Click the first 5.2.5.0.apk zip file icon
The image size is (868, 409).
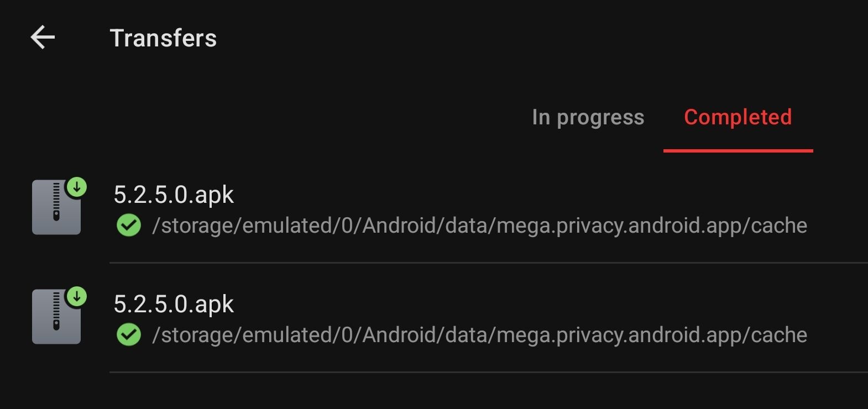pyautogui.click(x=56, y=207)
